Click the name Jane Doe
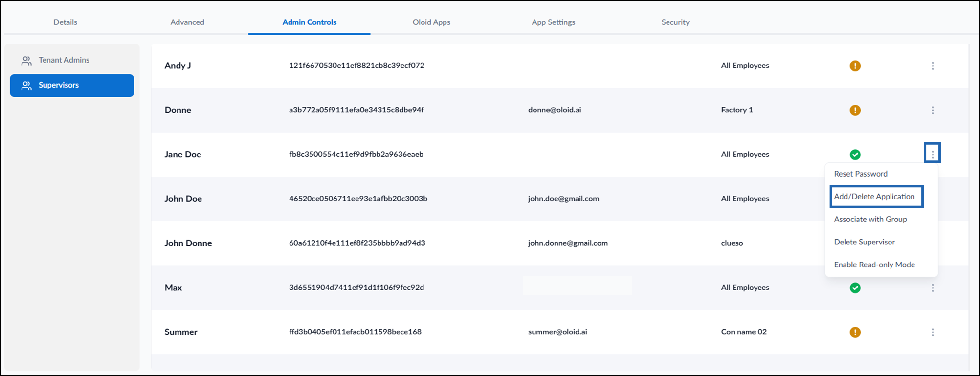Image resolution: width=980 pixels, height=376 pixels. click(x=182, y=155)
